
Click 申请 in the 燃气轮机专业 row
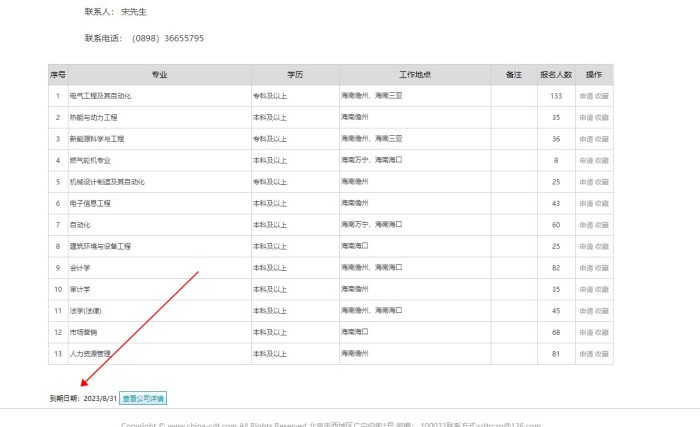(585, 160)
